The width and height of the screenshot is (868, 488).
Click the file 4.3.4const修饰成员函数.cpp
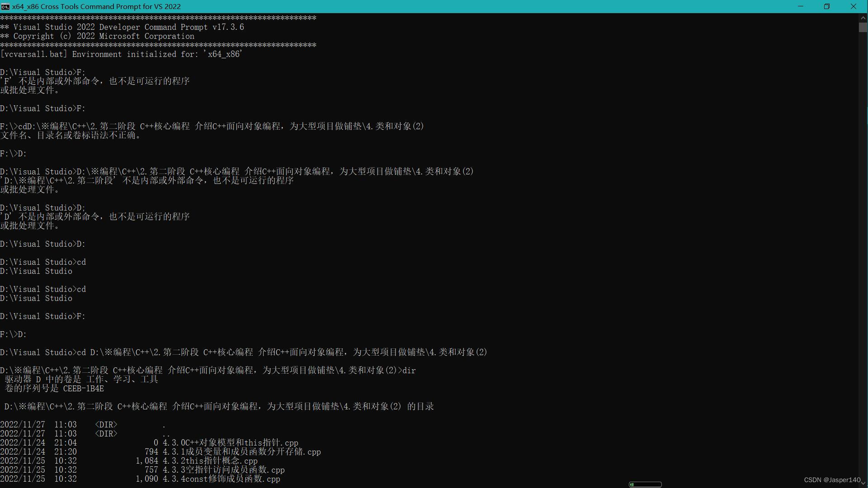coord(222,479)
